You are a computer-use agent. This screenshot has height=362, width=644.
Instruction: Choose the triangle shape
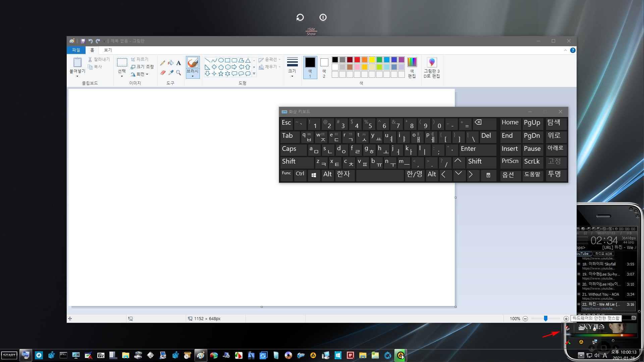click(x=248, y=60)
